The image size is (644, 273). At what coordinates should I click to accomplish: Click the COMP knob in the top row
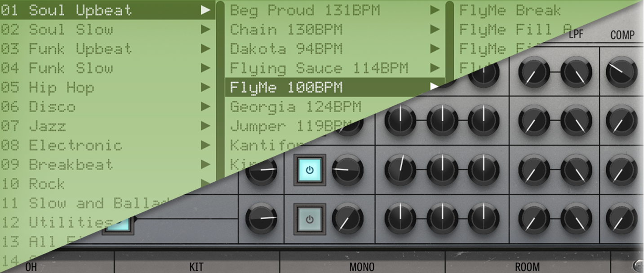(622, 72)
